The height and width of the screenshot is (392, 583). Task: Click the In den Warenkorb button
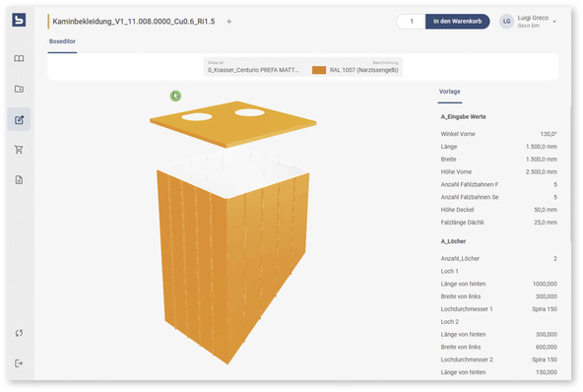(457, 22)
